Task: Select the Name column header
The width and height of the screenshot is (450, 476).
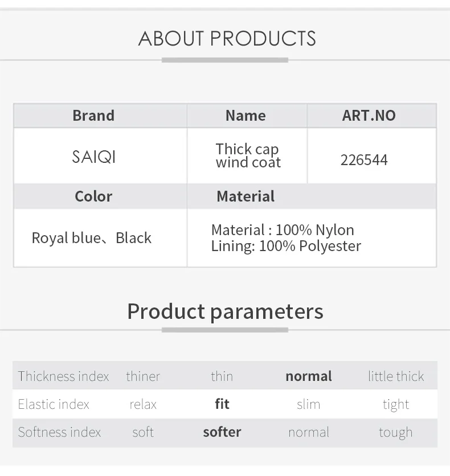Action: pyautogui.click(x=246, y=116)
